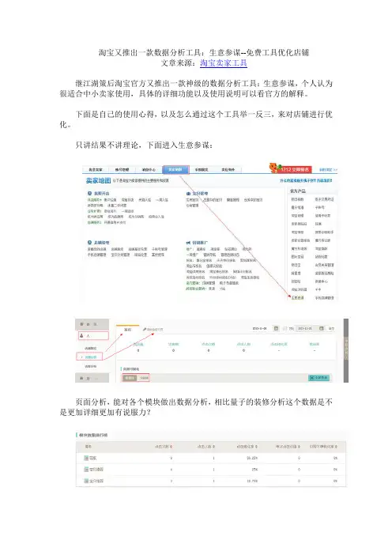Sort table by 点击次数 column
392x555 pixels.
click(164, 447)
